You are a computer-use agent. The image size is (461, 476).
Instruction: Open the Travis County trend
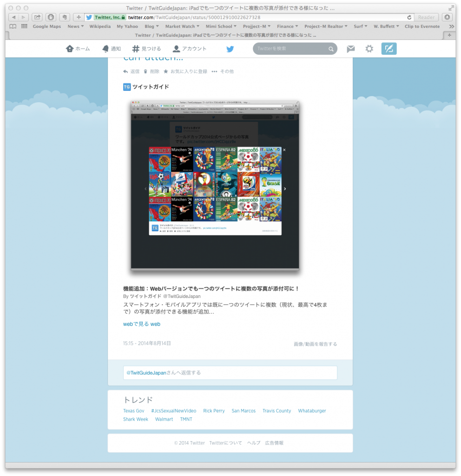tap(277, 411)
